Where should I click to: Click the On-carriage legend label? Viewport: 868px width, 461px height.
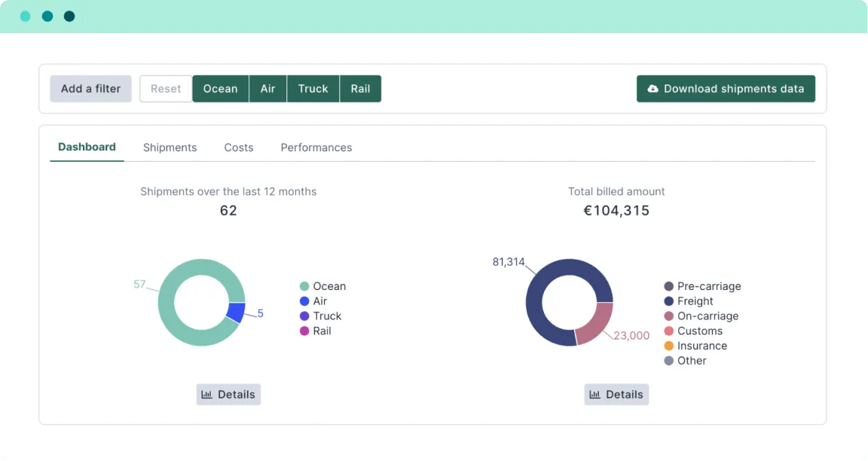(x=708, y=316)
